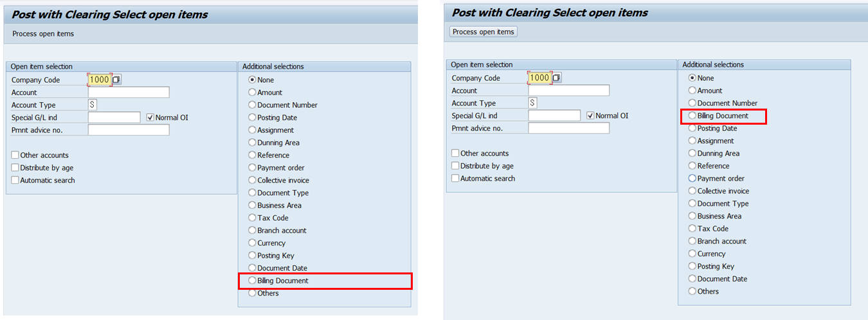
Task: Check Distribute by age in left window
Action: click(15, 168)
